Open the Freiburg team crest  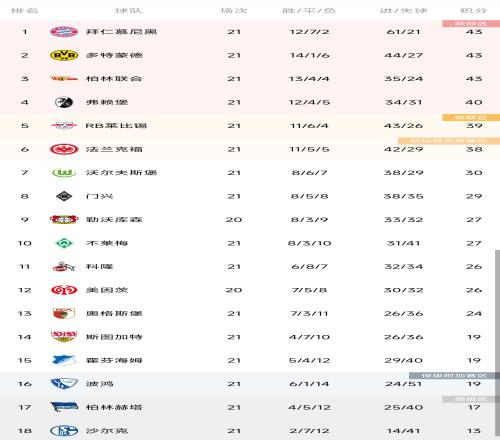pos(64,102)
